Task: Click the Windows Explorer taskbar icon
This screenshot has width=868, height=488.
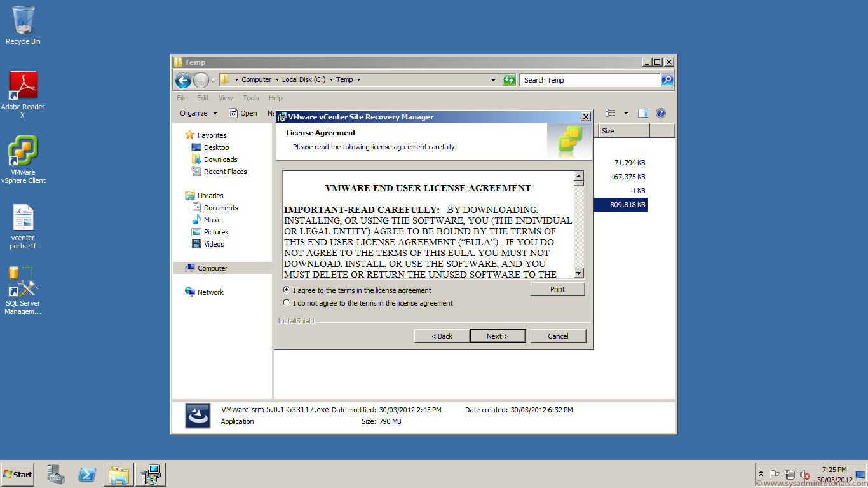Action: point(119,474)
